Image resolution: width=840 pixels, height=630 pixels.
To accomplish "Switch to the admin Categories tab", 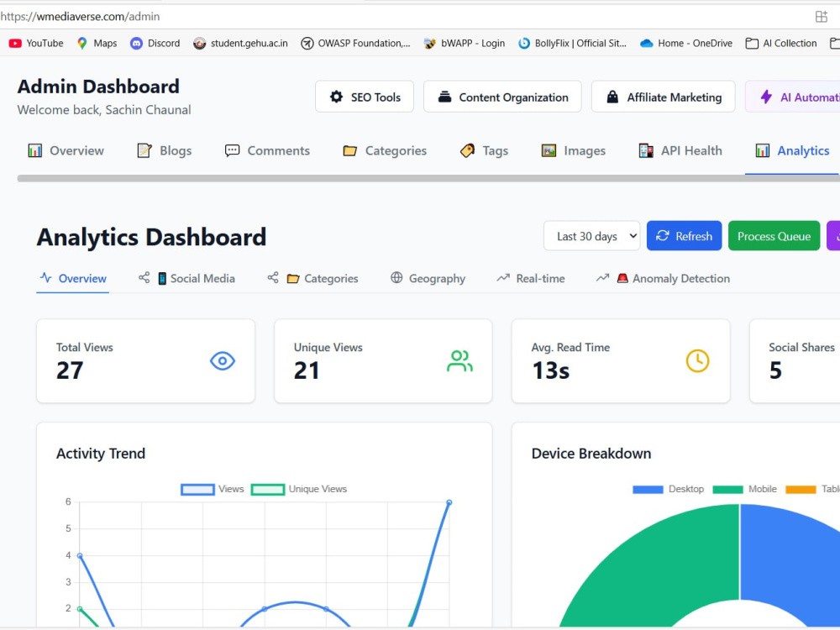I will (385, 151).
